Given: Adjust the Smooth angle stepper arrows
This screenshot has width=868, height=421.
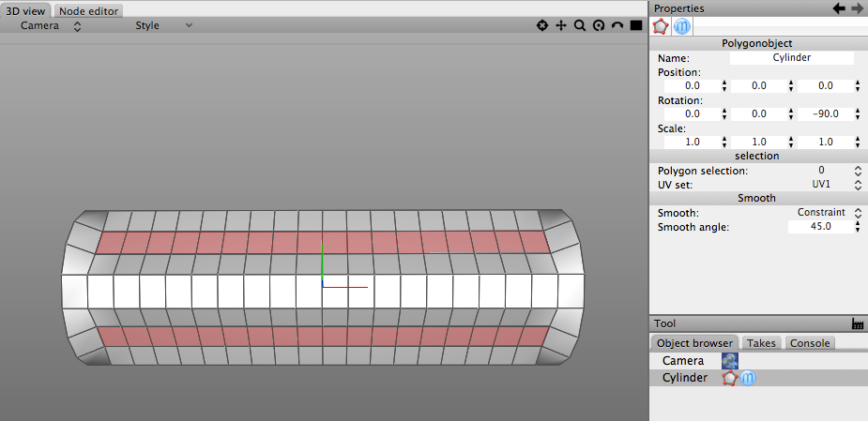Looking at the screenshot, I should [857, 226].
